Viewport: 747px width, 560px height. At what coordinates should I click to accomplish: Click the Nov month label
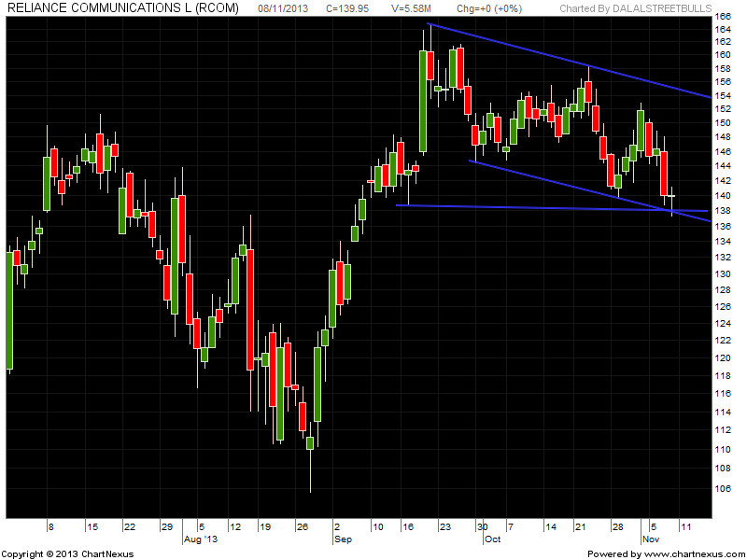(x=651, y=539)
